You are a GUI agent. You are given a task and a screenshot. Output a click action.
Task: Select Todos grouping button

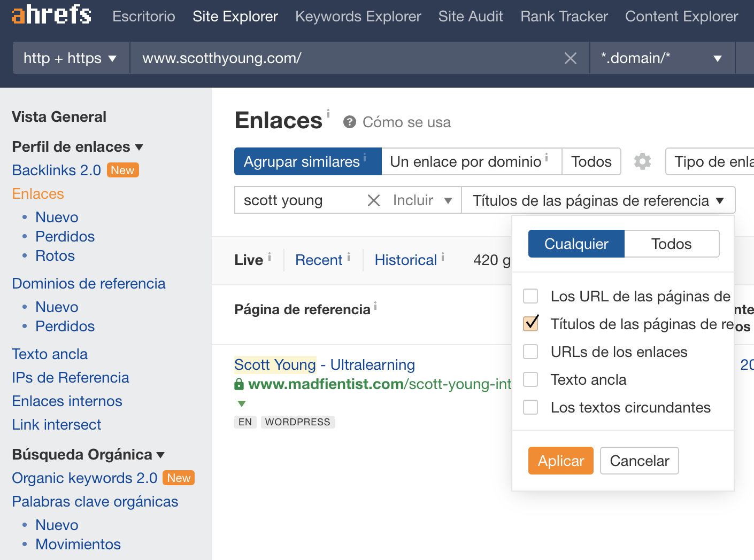tap(591, 161)
